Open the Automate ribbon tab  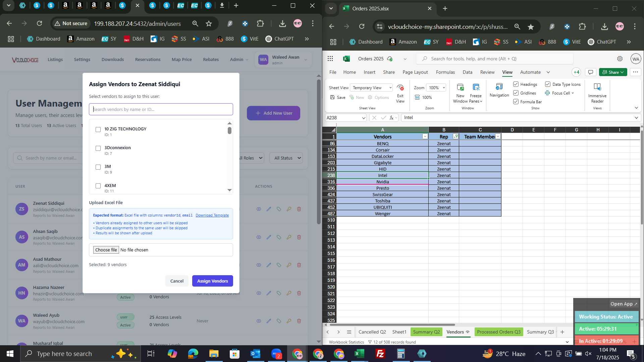point(530,72)
